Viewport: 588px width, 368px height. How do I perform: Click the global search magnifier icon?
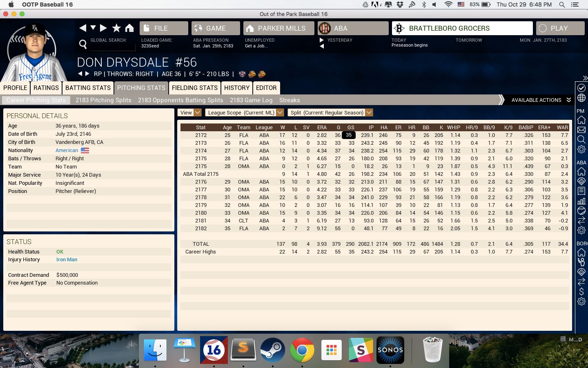point(83,44)
